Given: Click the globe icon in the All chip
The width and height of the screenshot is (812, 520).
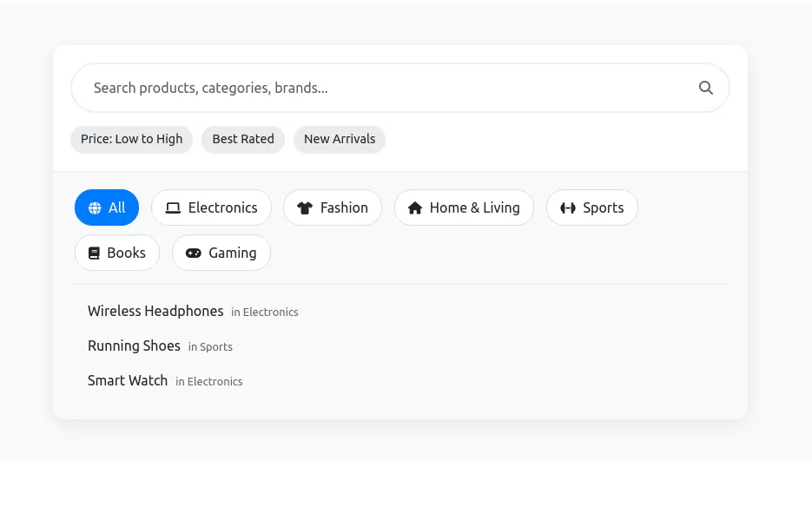Looking at the screenshot, I should [95, 208].
